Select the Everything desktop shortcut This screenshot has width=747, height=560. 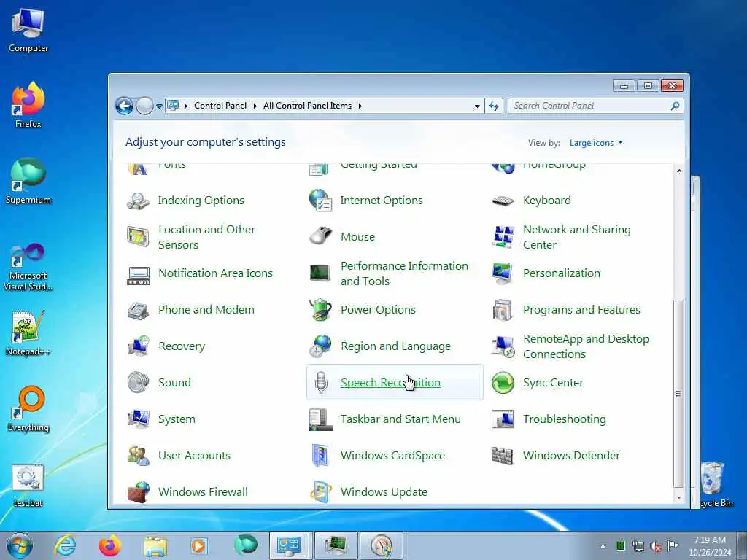click(28, 408)
